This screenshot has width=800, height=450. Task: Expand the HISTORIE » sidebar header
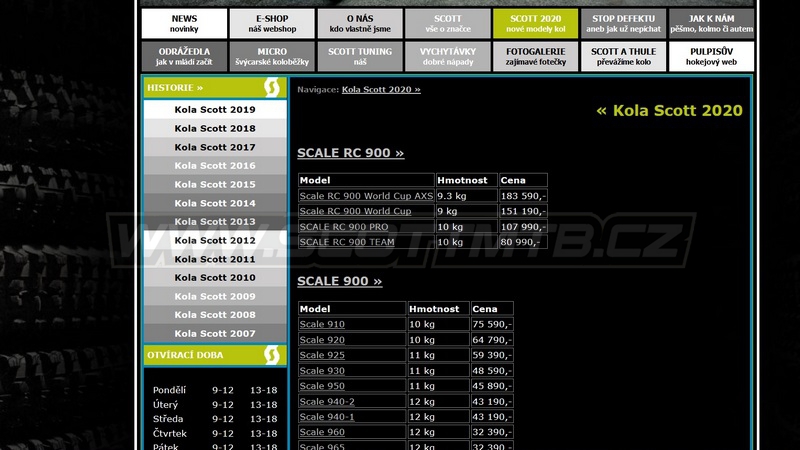click(176, 88)
